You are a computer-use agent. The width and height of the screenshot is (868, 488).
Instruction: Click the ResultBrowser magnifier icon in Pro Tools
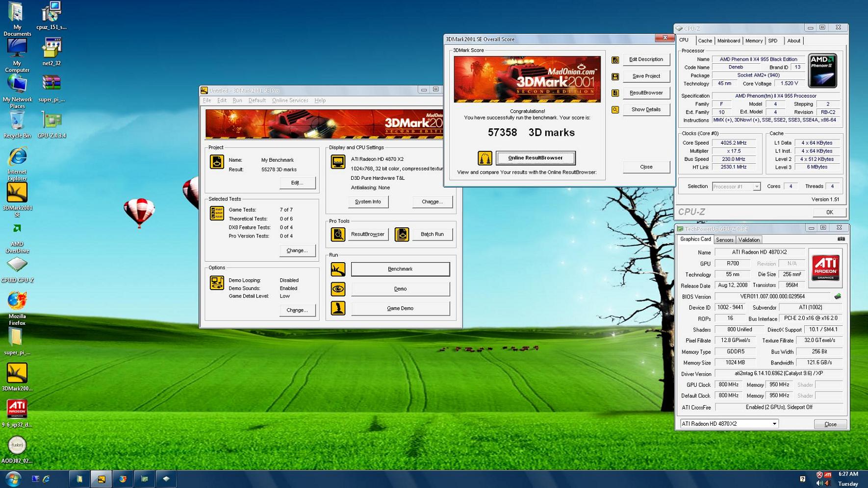(x=338, y=234)
